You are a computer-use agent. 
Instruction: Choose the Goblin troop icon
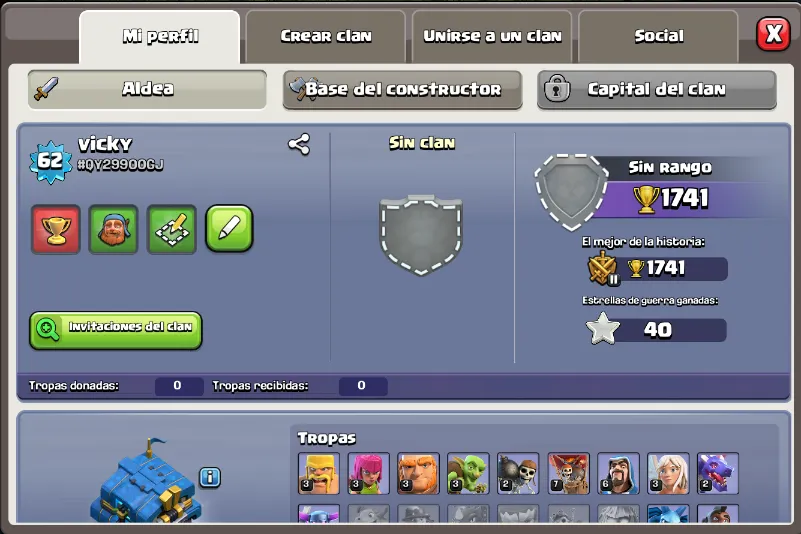[468, 473]
